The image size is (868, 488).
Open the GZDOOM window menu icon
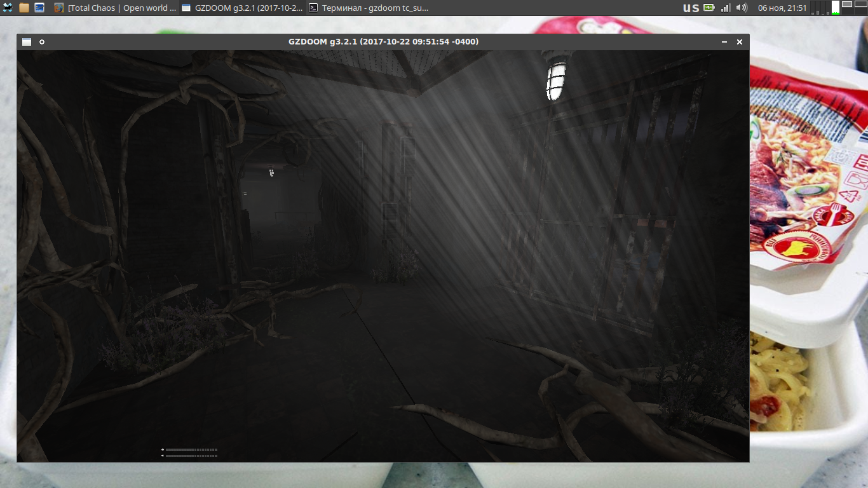pos(27,42)
